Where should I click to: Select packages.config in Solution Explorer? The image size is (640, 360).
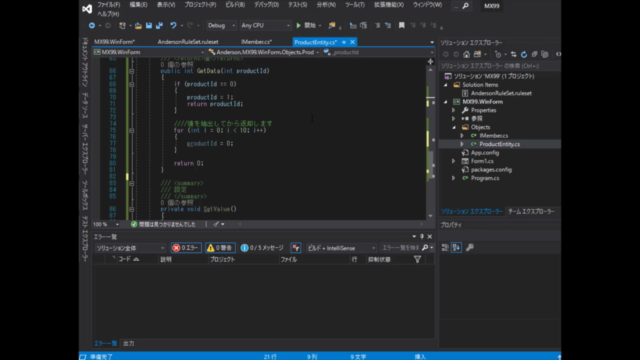coord(491,170)
